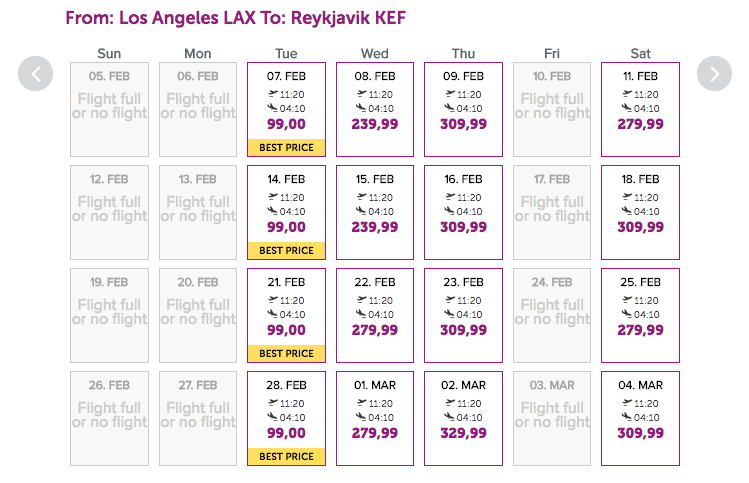749x483 pixels.
Task: Select the 15. FEB Wednesday flight
Action: tap(375, 212)
